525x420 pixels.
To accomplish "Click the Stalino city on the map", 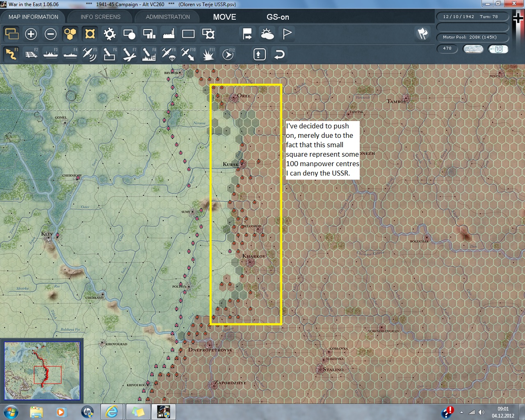I will (x=320, y=370).
